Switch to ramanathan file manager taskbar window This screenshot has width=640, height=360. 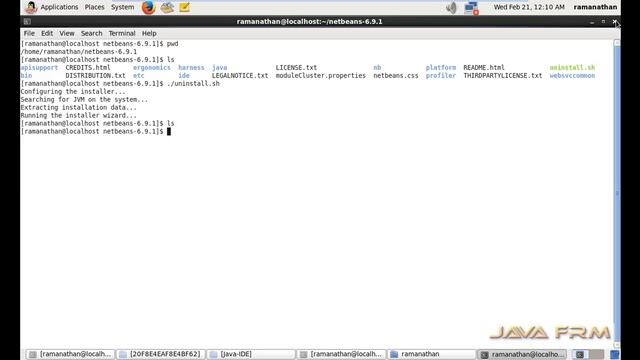[432, 354]
